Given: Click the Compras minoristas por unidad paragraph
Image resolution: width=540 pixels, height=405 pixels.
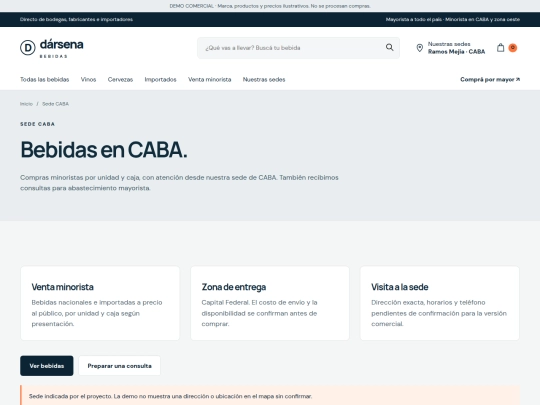Looking at the screenshot, I should (179, 183).
